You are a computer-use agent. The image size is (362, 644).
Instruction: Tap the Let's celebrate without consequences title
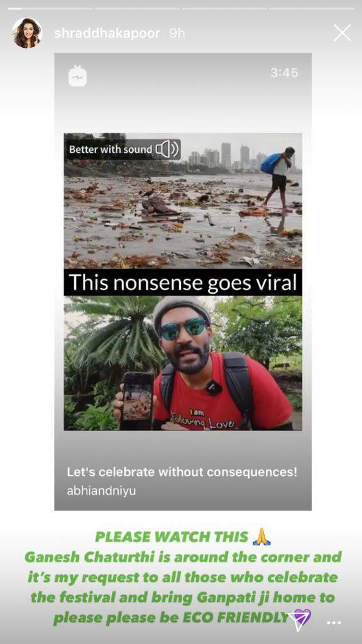[182, 472]
